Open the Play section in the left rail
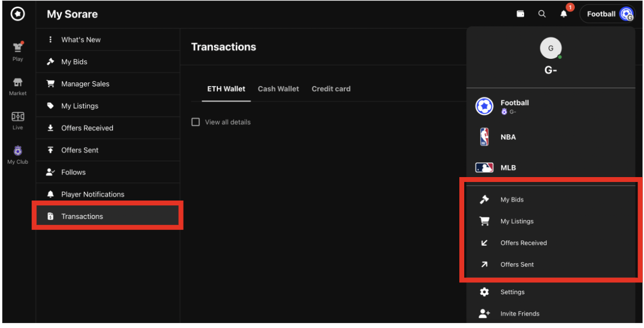 (x=17, y=51)
